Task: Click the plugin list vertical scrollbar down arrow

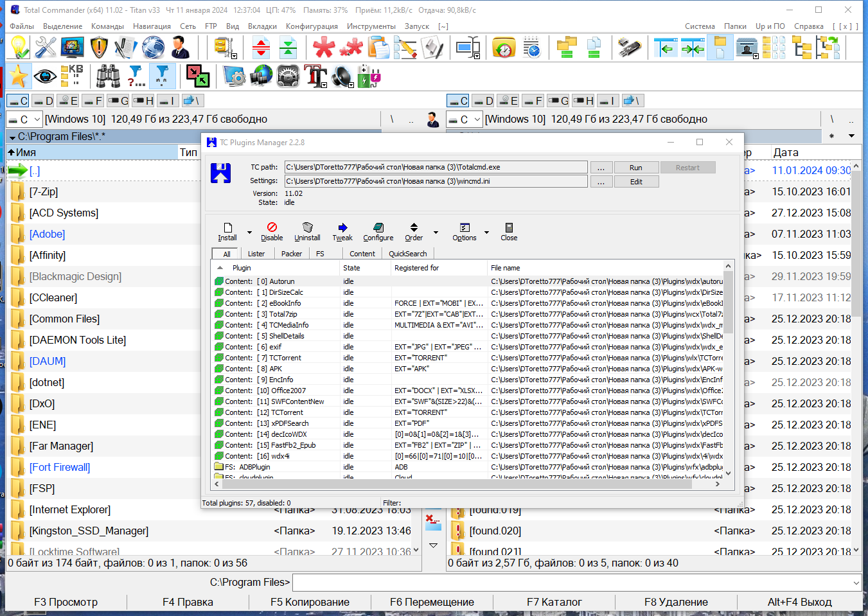Action: (728, 473)
